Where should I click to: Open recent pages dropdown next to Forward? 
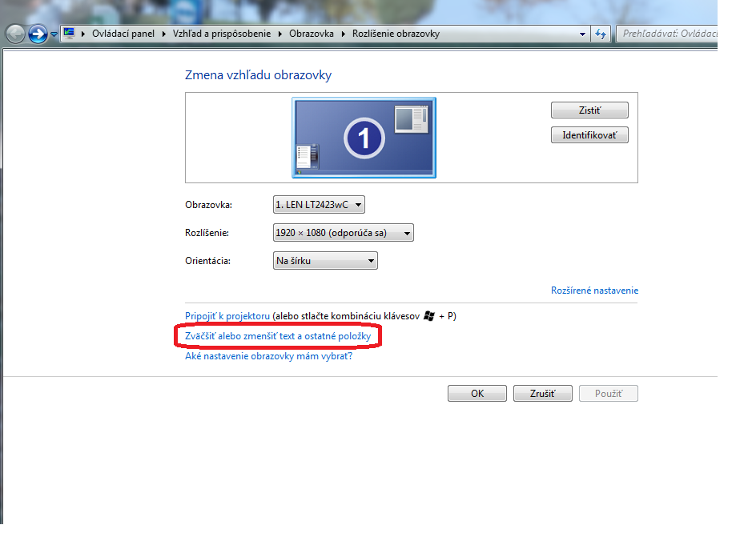(x=54, y=34)
